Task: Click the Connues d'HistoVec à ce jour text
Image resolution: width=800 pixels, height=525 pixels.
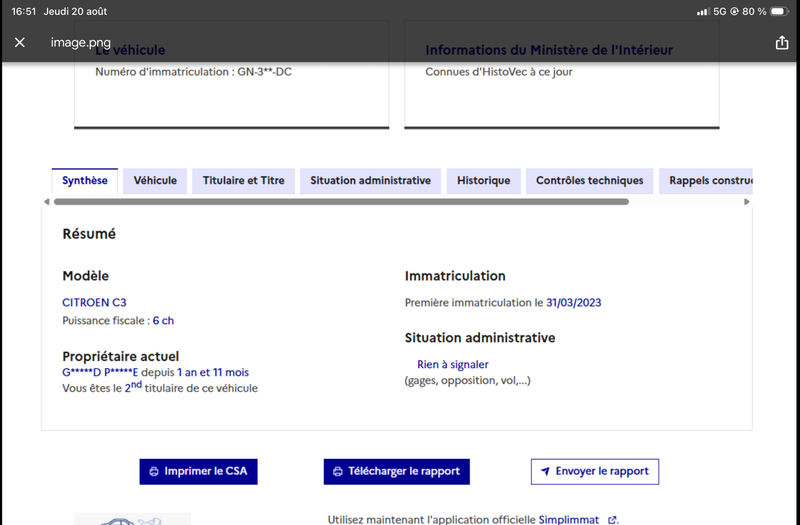Action: click(x=498, y=72)
